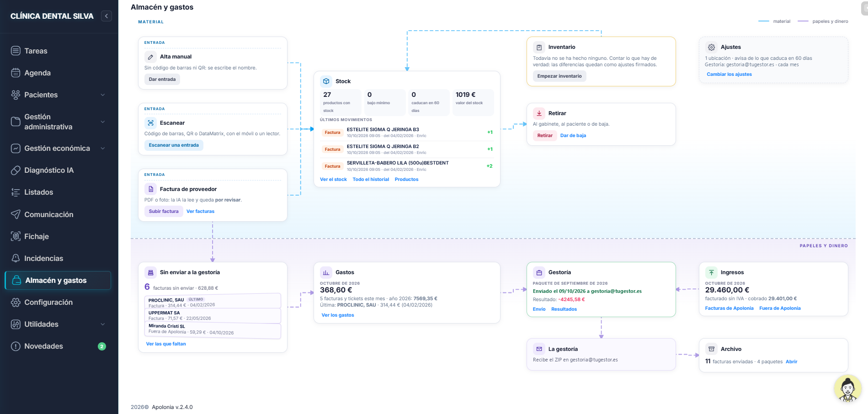Viewport: 868px width, 414px height.
Task: Click the red Retirar button
Action: [x=545, y=135]
